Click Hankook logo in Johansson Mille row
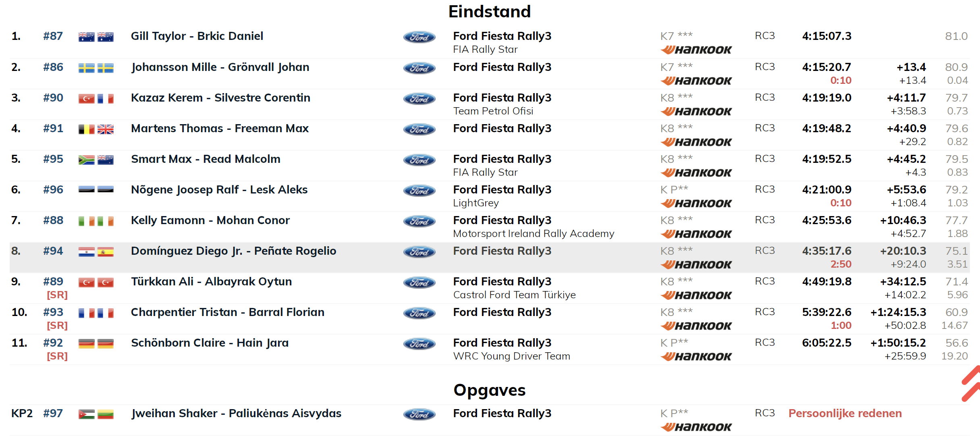 coord(696,81)
